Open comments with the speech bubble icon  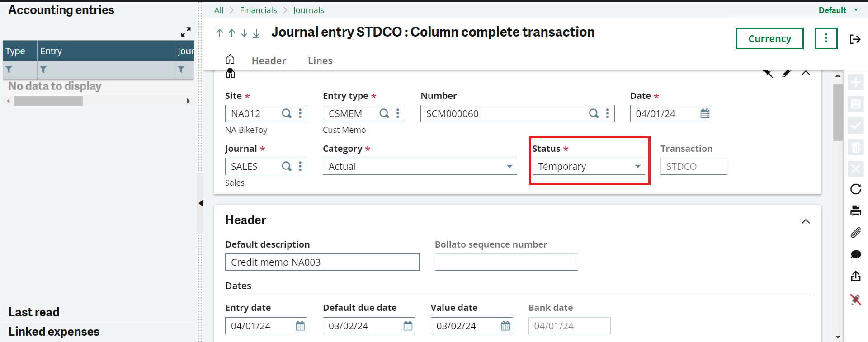856,254
